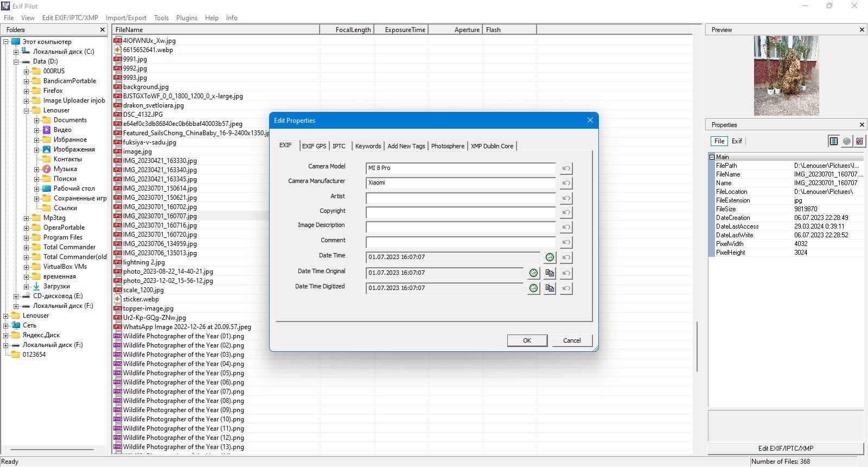Switch Properties panel to Exif view
This screenshot has width=868, height=467.
(x=737, y=141)
